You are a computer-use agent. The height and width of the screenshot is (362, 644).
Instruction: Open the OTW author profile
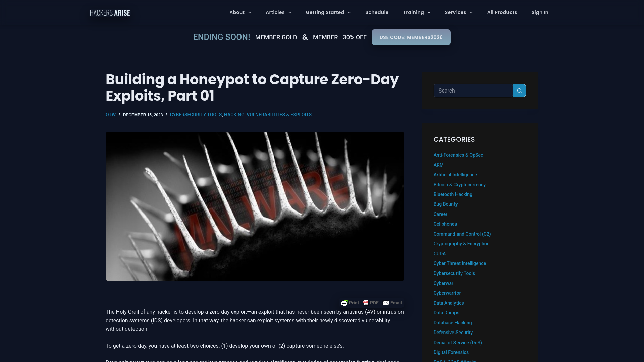110,115
